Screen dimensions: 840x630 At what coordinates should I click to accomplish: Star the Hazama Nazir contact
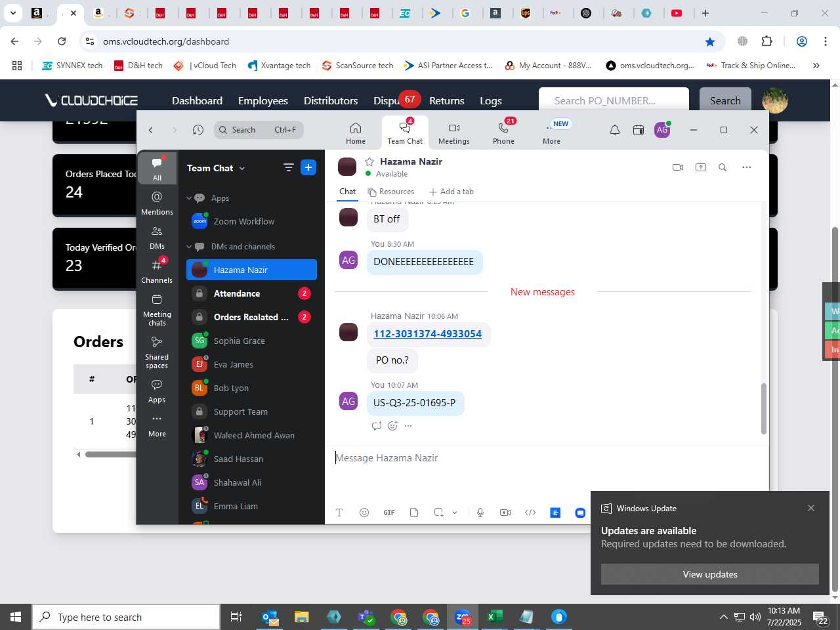click(369, 161)
